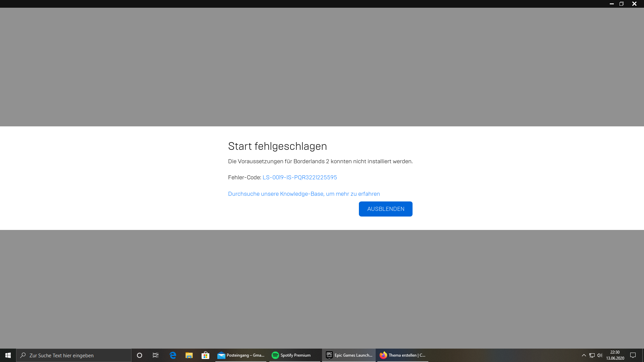Open Microsoft Store from the taskbar

(x=205, y=355)
